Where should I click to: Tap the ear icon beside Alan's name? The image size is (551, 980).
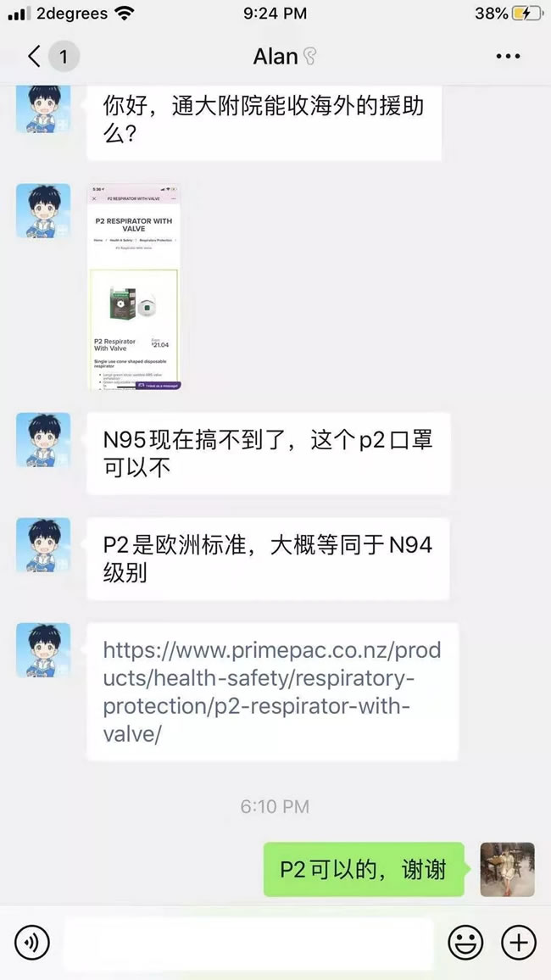coord(310,57)
